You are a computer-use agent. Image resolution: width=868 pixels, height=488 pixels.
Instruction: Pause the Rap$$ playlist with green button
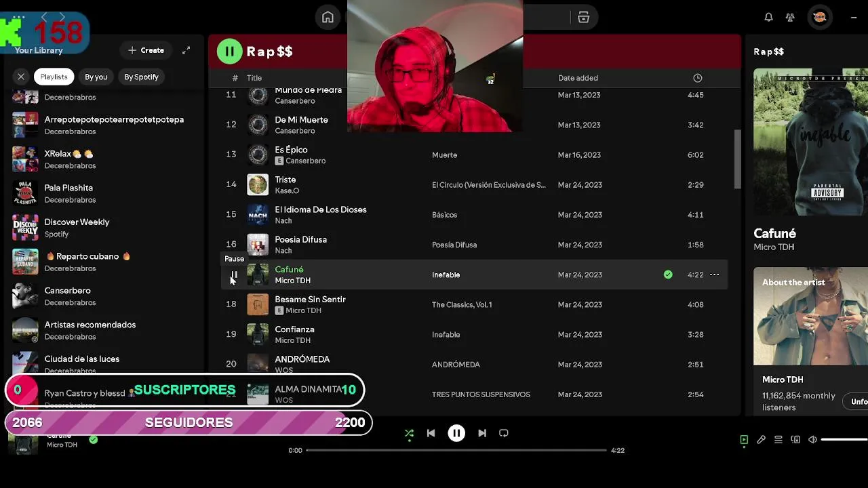click(x=230, y=51)
